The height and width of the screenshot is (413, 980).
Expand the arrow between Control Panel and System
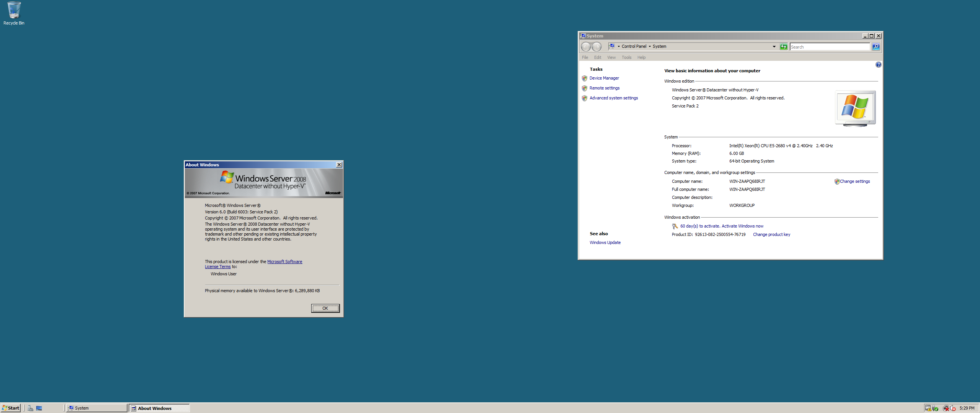pyautogui.click(x=650, y=46)
